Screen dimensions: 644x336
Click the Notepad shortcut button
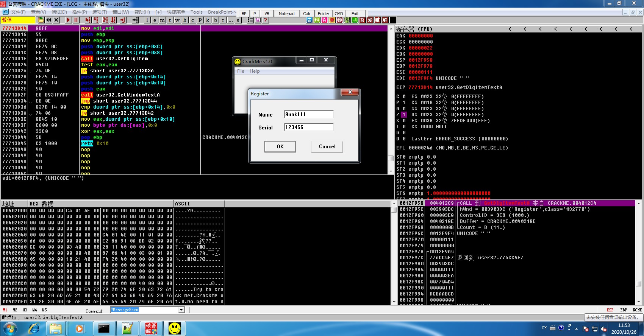point(286,14)
